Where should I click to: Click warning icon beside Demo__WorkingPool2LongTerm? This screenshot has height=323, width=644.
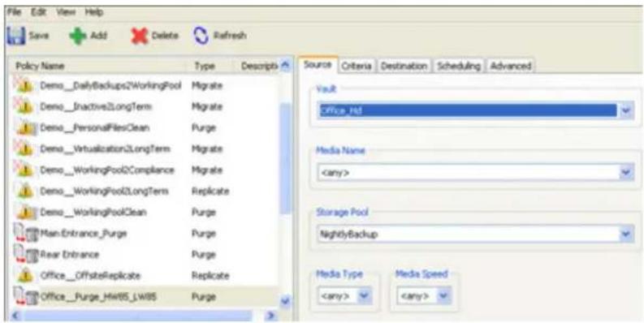[25, 192]
